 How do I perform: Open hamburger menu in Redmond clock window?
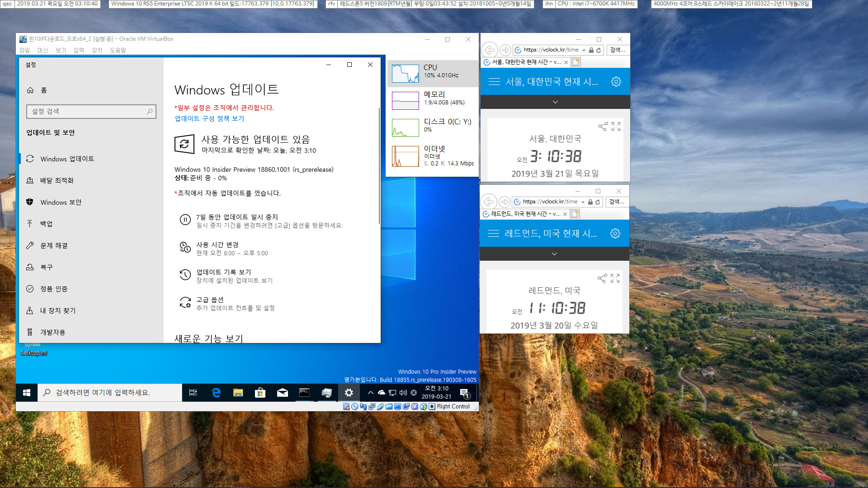(x=494, y=234)
